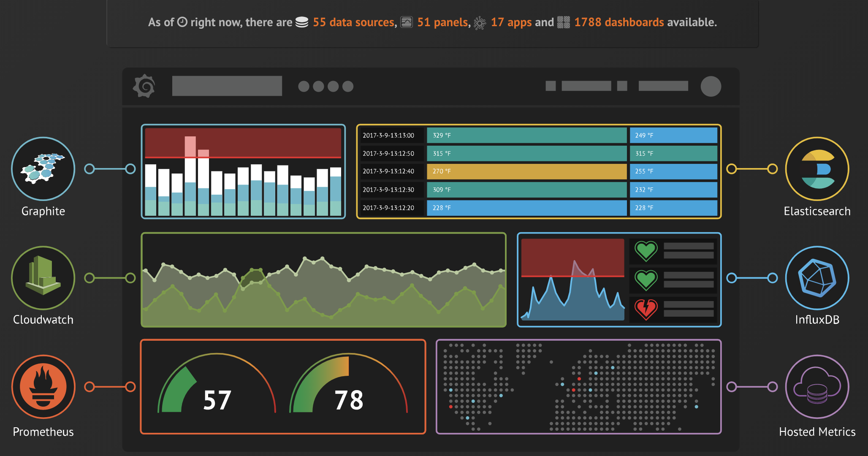868x456 pixels.
Task: Click the round grey user avatar
Action: 711,86
